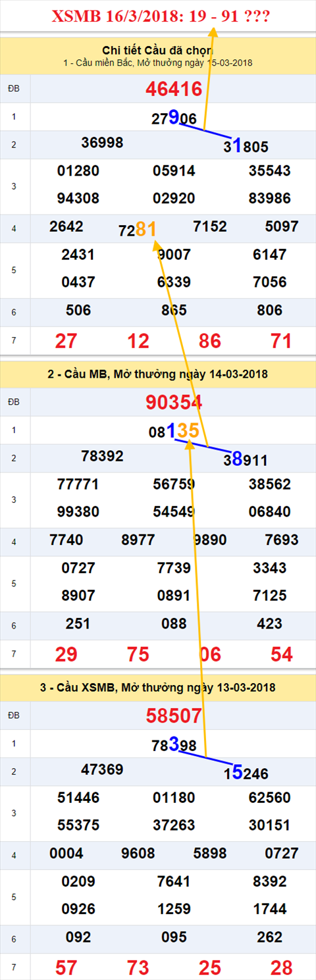Screen dimensions: 316x980
Task: Click fourth prize number 8977
Action: 138,540
